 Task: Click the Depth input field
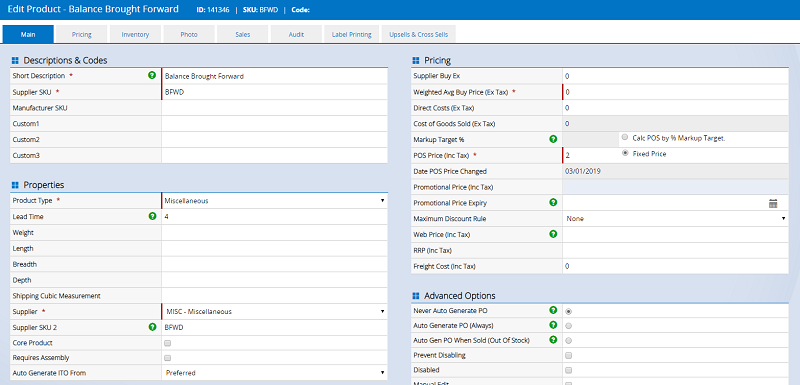(x=274, y=280)
